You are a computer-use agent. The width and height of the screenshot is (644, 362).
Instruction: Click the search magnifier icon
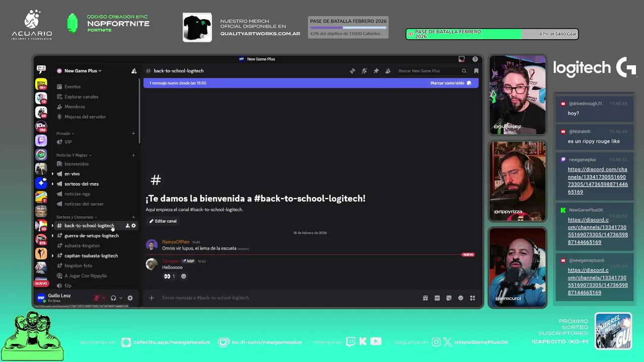coord(464,71)
